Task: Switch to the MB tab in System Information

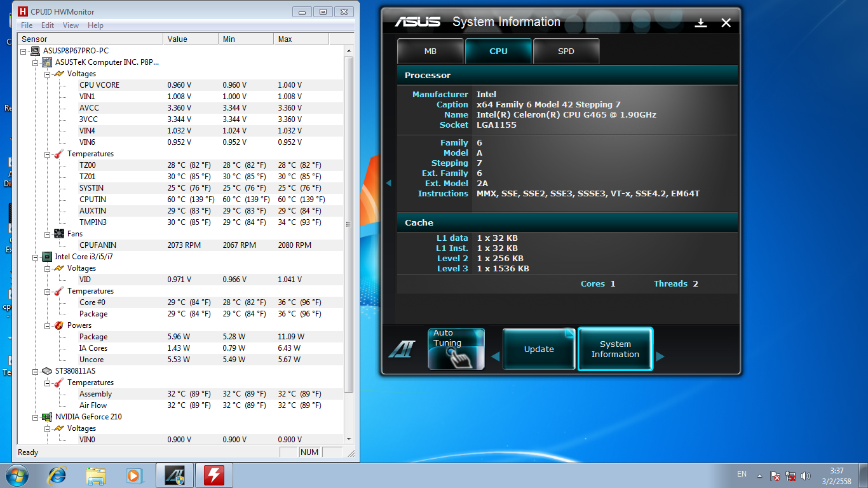Action: pos(430,51)
